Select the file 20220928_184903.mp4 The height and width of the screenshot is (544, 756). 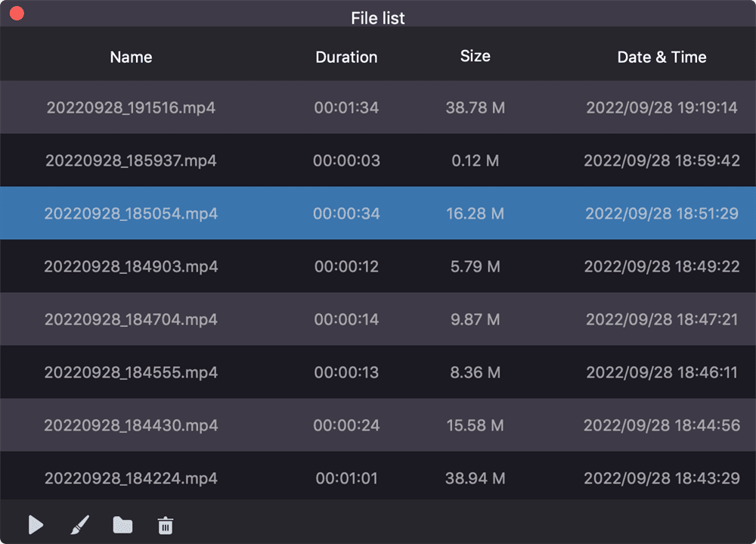pyautogui.click(x=130, y=266)
